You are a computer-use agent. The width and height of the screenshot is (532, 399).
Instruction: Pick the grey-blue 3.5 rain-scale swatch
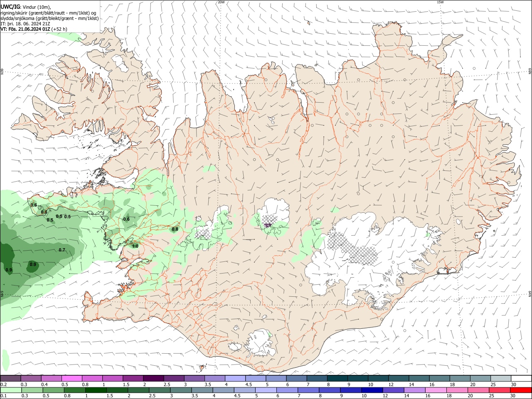point(202,390)
